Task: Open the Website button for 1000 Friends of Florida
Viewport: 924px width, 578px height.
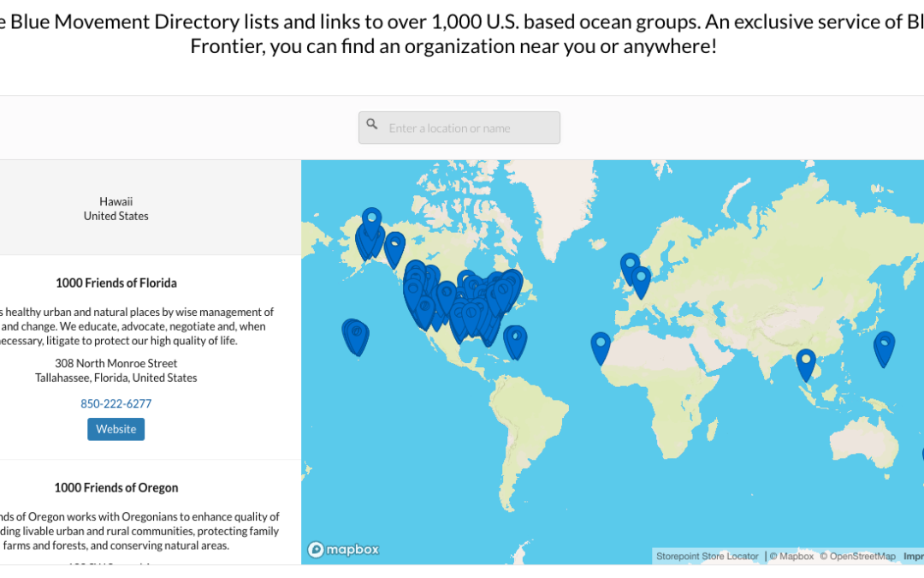Action: [x=115, y=429]
